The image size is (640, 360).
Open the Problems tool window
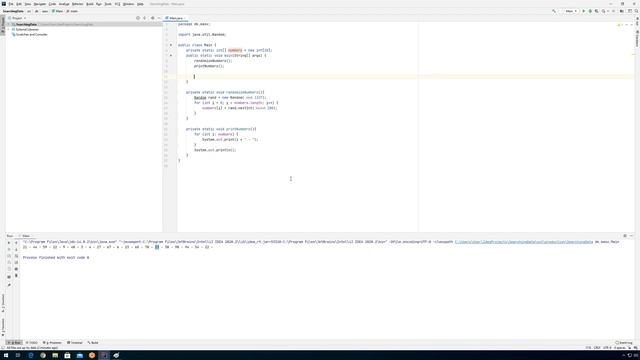point(52,343)
